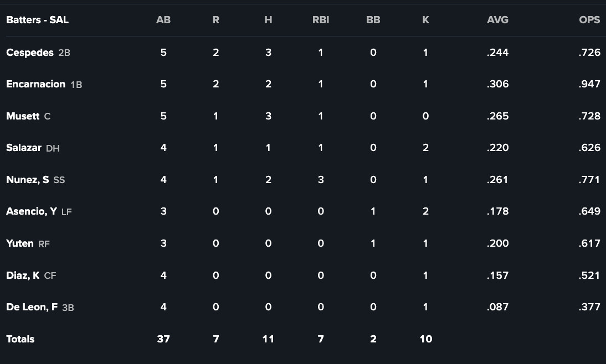Click Nunez, S player name

(27, 180)
